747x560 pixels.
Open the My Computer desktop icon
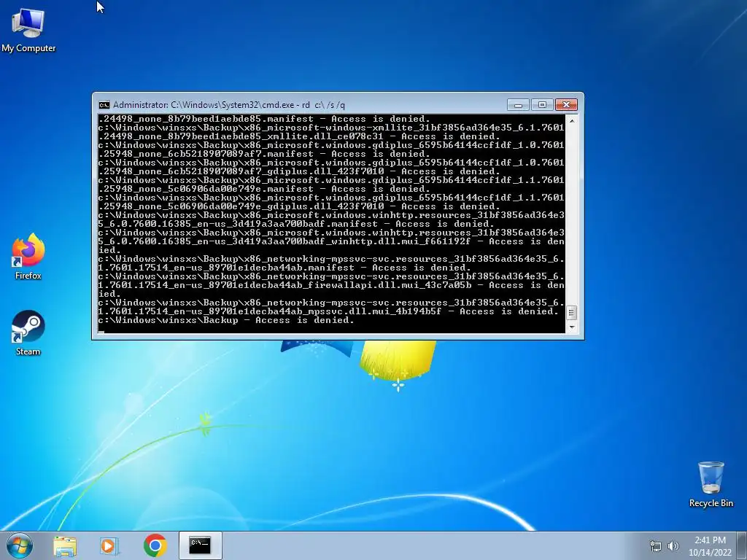[x=28, y=29]
